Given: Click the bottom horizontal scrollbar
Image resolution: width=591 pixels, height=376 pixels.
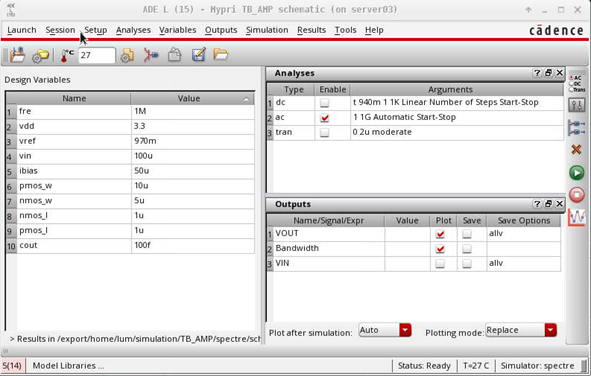Looking at the screenshot, I should click(x=295, y=351).
